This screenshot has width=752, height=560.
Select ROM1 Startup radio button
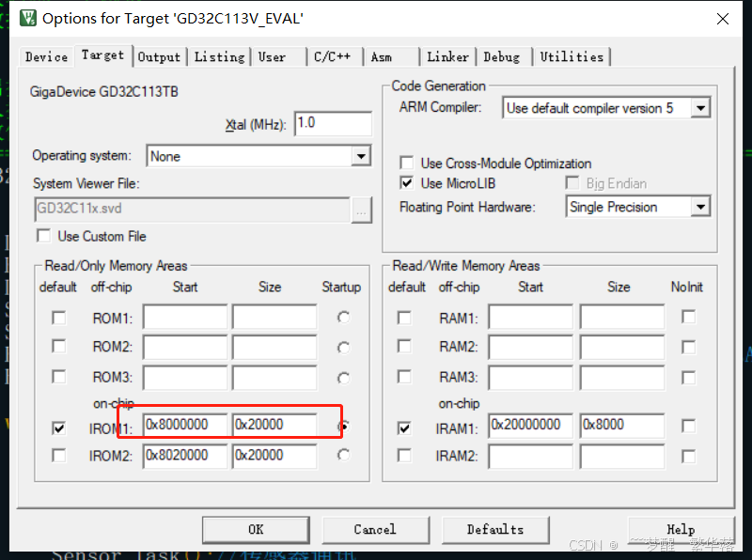tap(343, 318)
